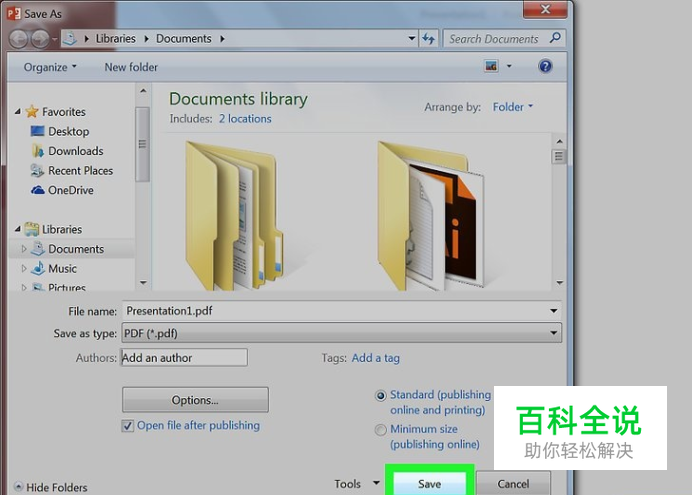Click the Add an author field

(184, 358)
